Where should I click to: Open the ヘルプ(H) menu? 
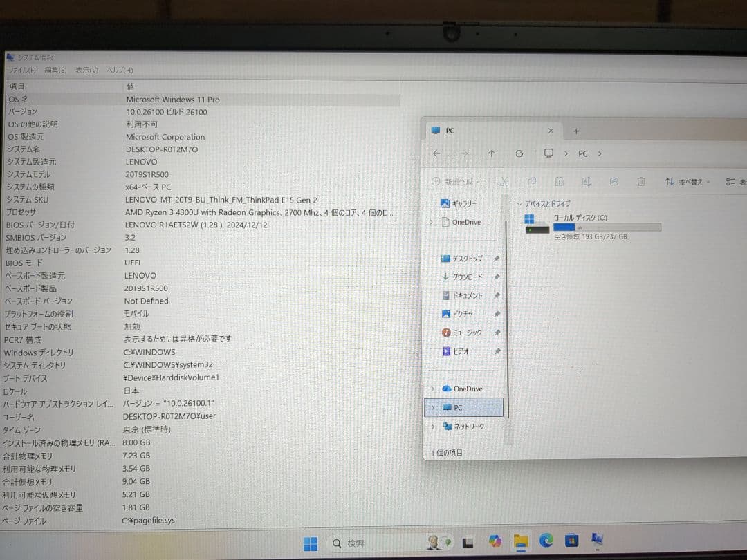click(x=119, y=71)
